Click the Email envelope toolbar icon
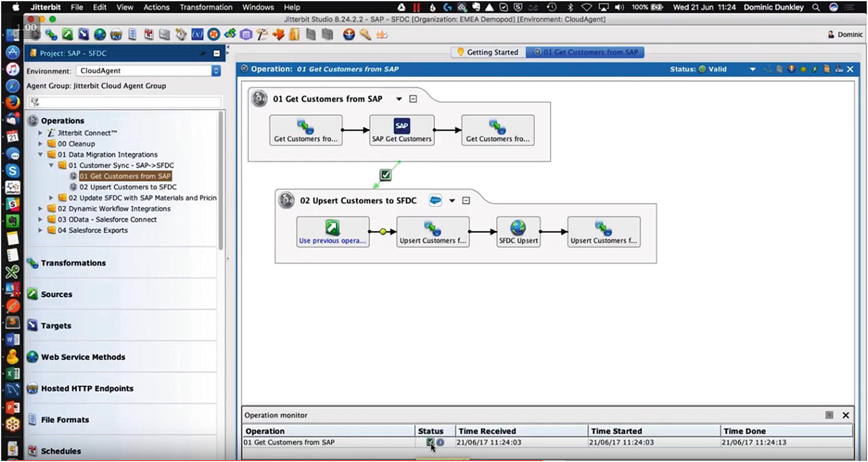Image resolution: width=868 pixels, height=462 pixels. (x=165, y=35)
